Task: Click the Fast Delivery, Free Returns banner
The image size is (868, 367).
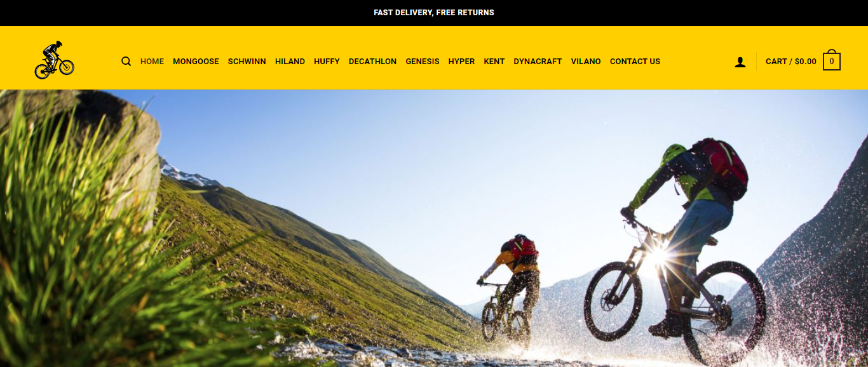Action: [434, 13]
